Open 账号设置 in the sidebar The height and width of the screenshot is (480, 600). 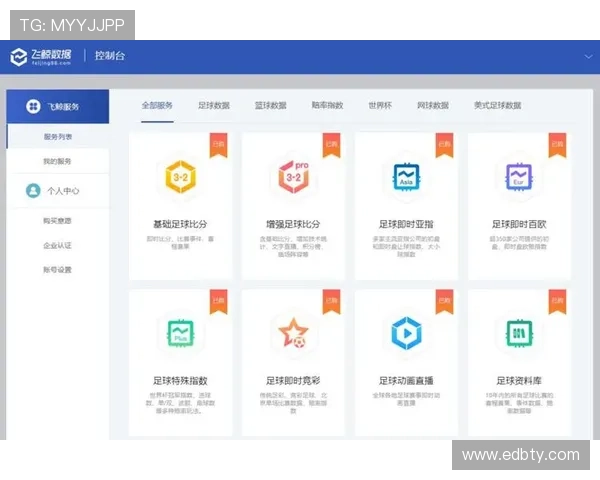(x=57, y=270)
